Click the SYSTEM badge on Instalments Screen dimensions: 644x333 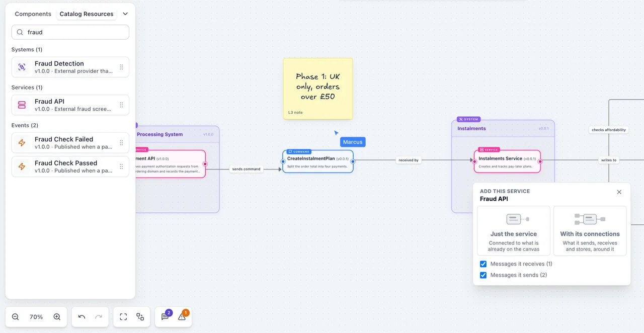point(468,119)
